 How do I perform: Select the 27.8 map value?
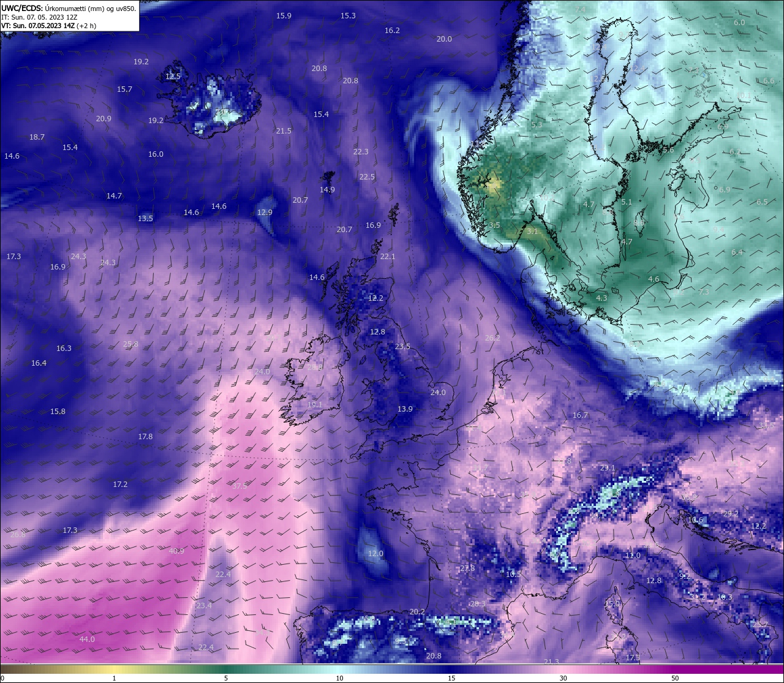pos(467,568)
